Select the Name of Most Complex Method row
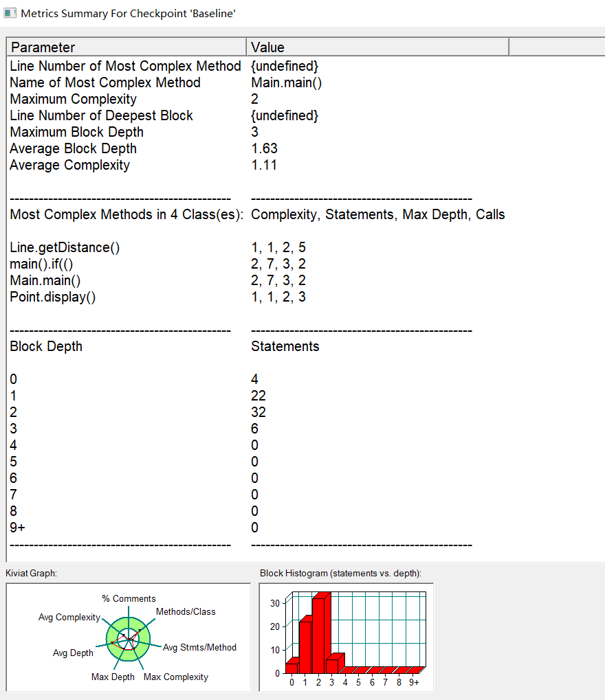This screenshot has width=605, height=700. click(x=306, y=82)
